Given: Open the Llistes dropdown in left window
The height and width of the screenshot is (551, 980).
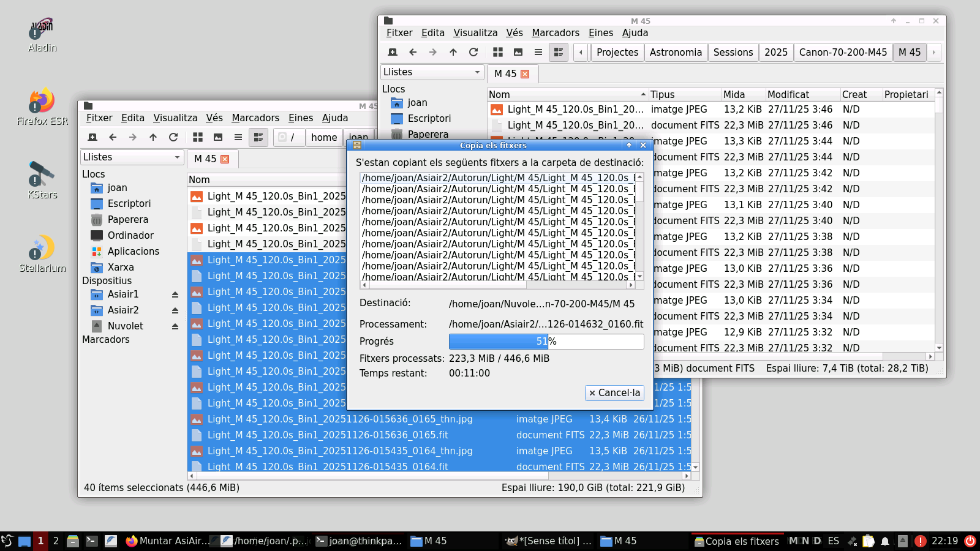Looking at the screenshot, I should click(132, 157).
